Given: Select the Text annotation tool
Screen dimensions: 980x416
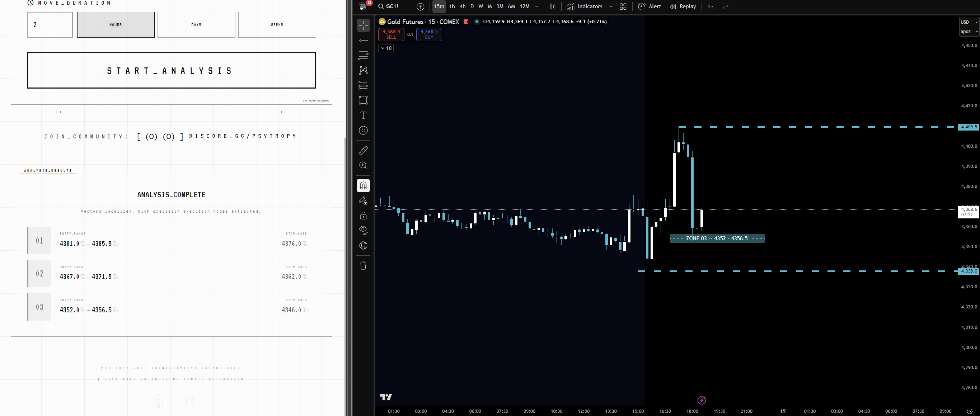Looking at the screenshot, I should [363, 115].
